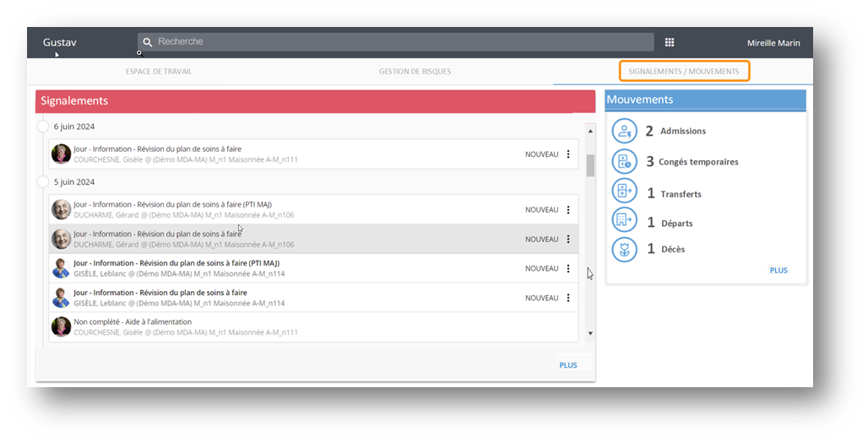Open the Congés temporaires icon
The image size is (868, 442).
(x=624, y=161)
